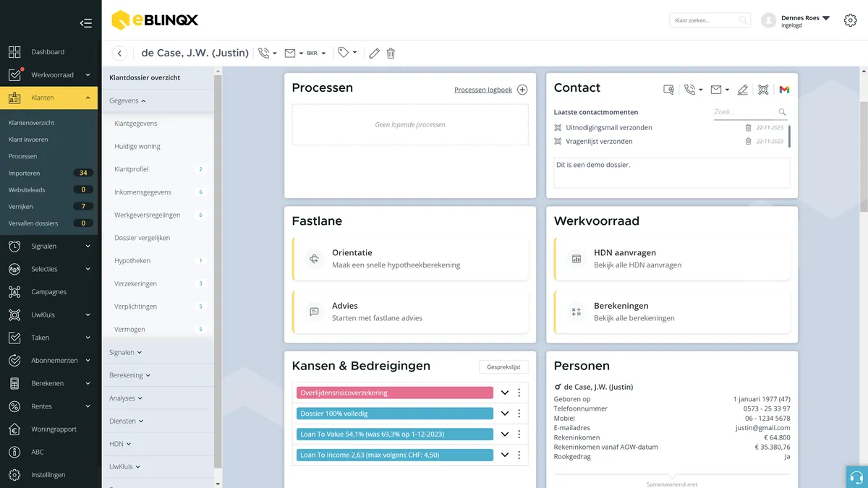Click the pencil icon in the Contact panel
868x488 pixels.
tap(742, 90)
